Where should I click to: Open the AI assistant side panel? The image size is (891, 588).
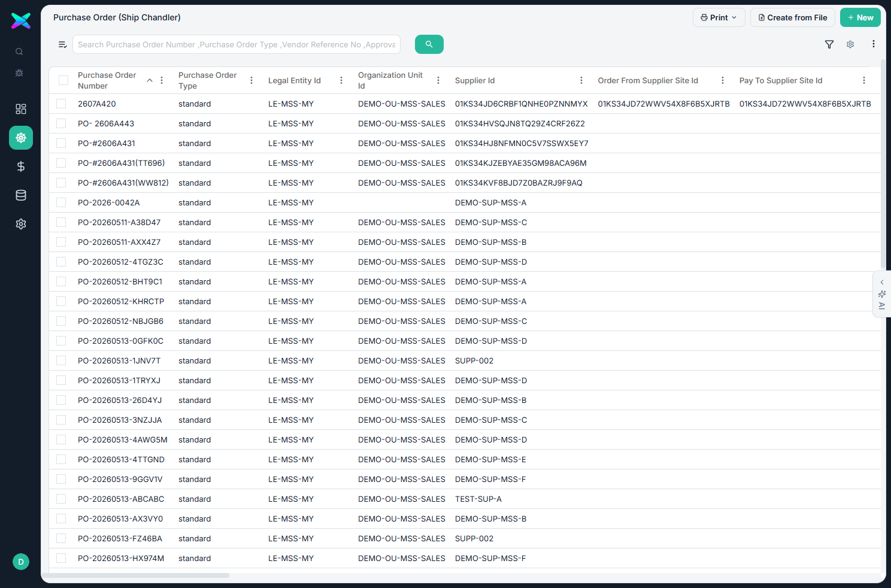[881, 294]
